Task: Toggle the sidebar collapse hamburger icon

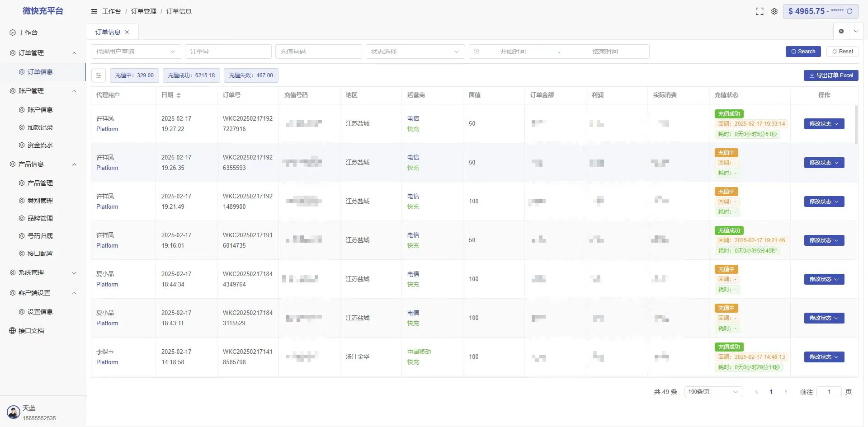Action: 94,11
